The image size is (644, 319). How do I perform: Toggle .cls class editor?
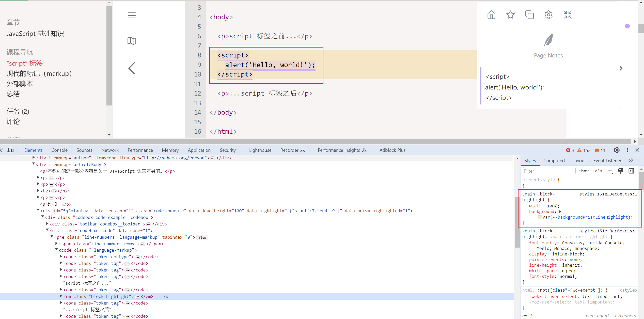[x=598, y=171]
